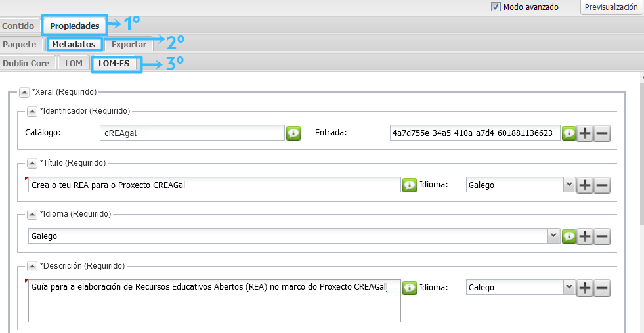Open the Descrición Idioma dropdown

520,288
